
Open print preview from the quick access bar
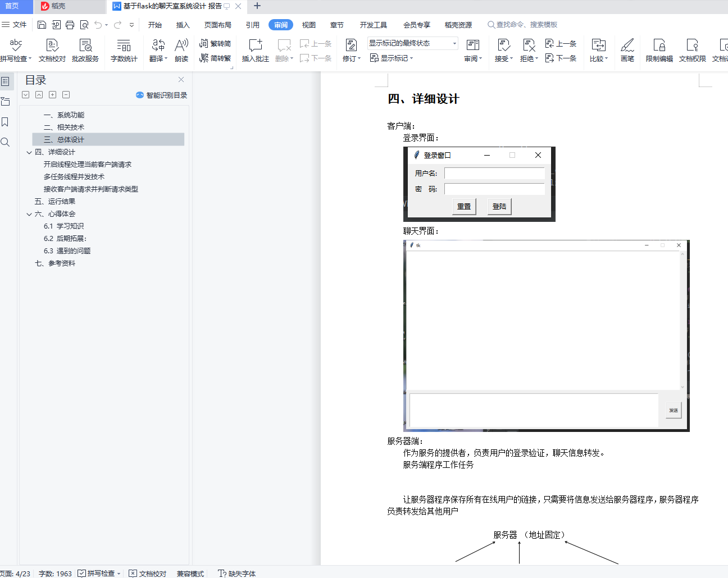click(x=84, y=25)
